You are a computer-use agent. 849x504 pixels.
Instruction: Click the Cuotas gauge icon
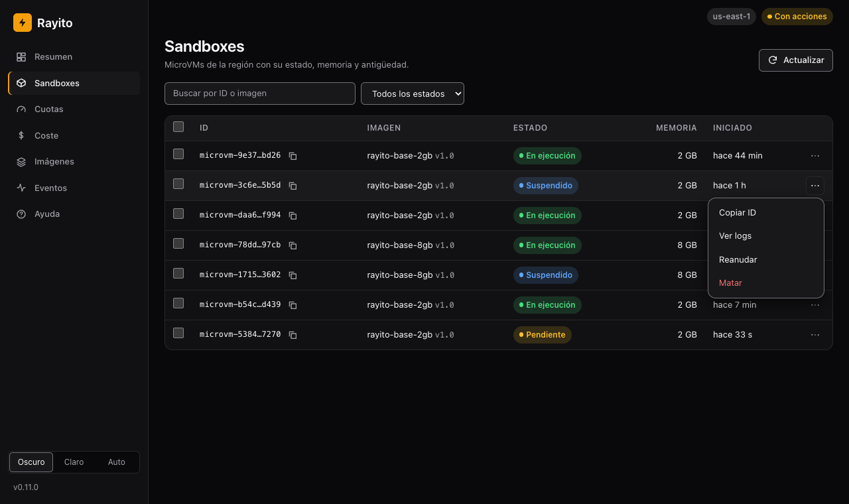(x=21, y=109)
